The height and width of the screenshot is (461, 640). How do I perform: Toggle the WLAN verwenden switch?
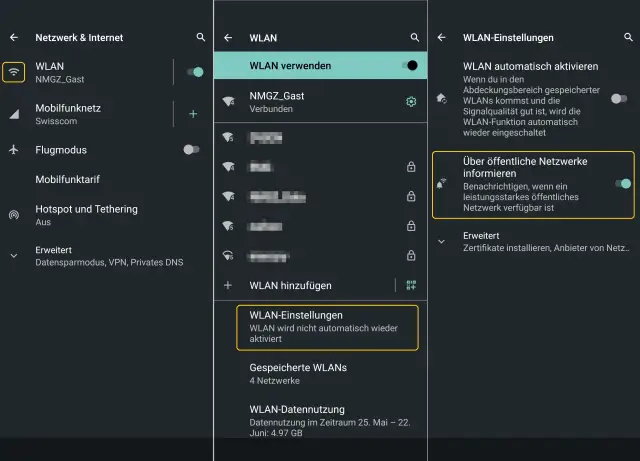tap(408, 66)
